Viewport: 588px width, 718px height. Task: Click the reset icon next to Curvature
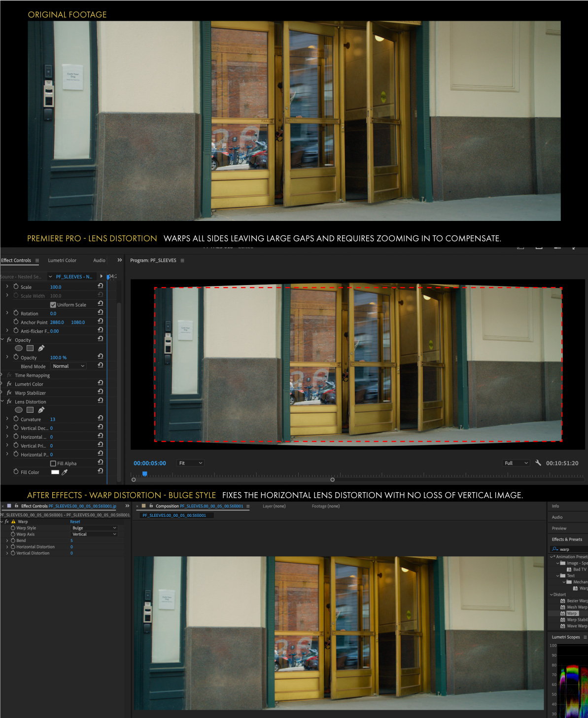tap(101, 418)
